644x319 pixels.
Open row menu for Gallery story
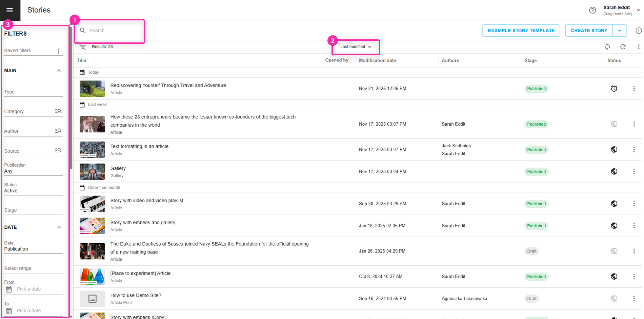(634, 172)
